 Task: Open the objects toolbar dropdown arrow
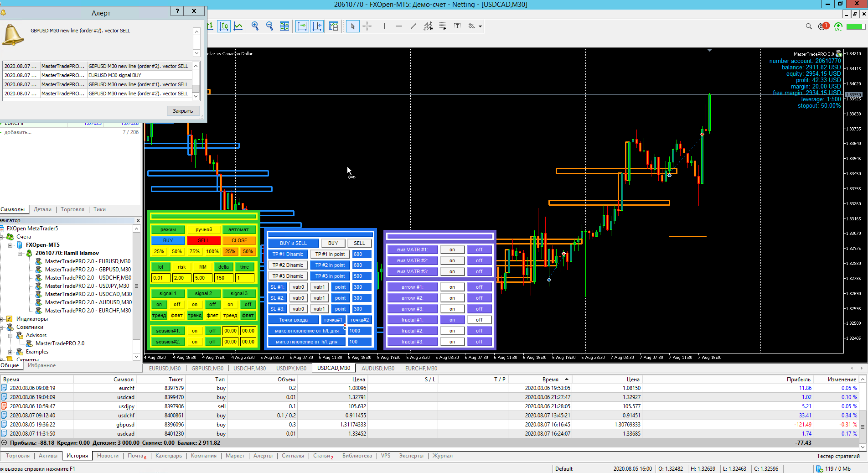(480, 26)
